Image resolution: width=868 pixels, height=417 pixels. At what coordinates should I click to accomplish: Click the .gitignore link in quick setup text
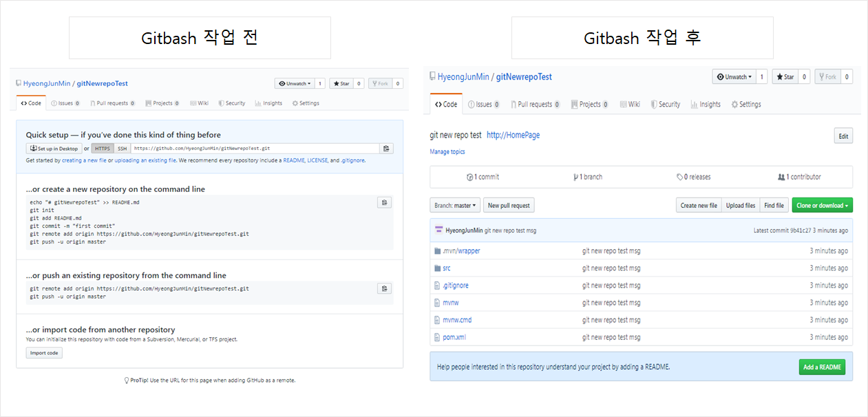tap(353, 160)
